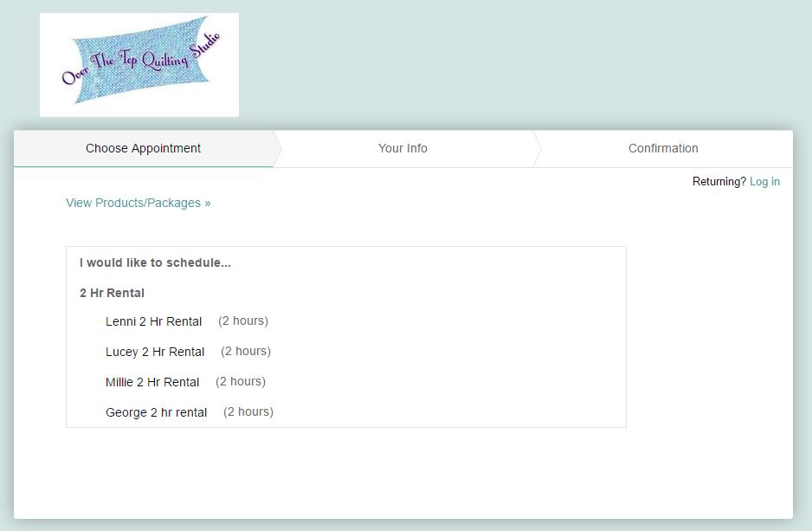812x531 pixels.
Task: Choose George 2 hr rental appointment
Action: tap(157, 412)
